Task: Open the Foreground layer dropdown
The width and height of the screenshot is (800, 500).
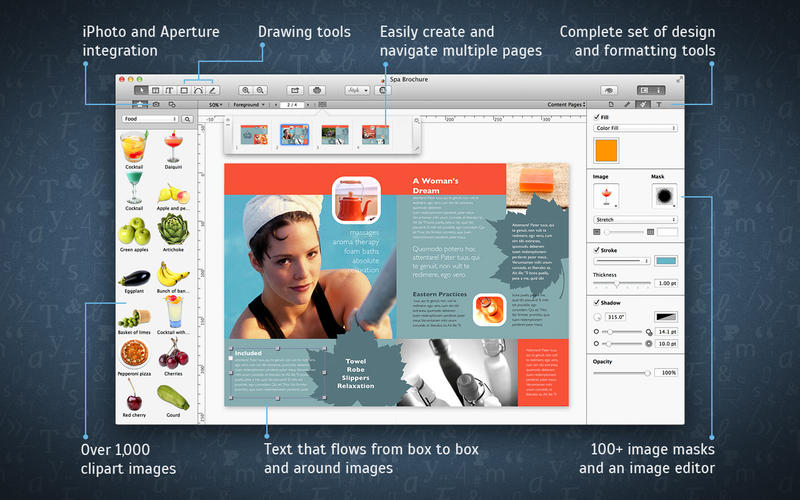Action: (x=249, y=105)
